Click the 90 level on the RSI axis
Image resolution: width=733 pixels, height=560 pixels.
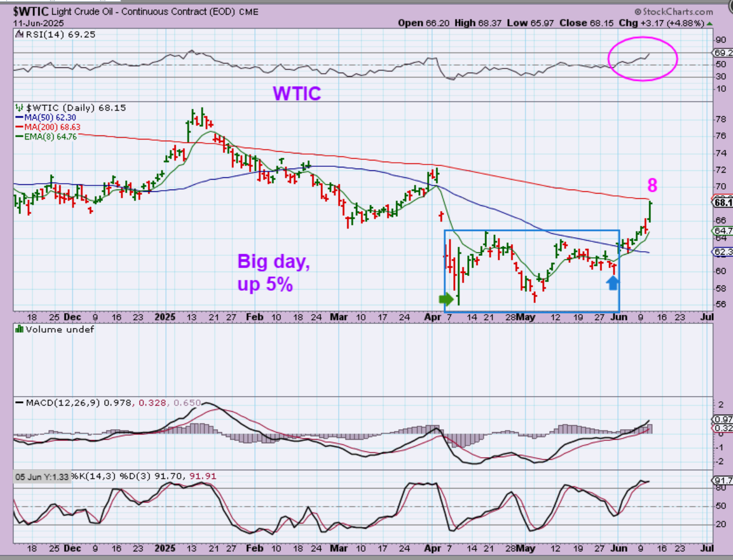pos(721,40)
